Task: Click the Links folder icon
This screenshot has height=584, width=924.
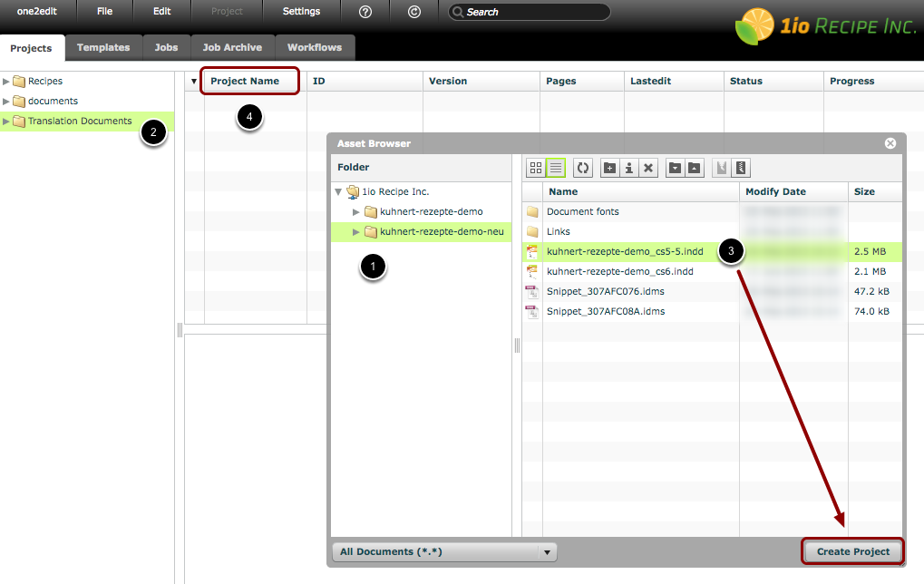Action: pos(532,231)
